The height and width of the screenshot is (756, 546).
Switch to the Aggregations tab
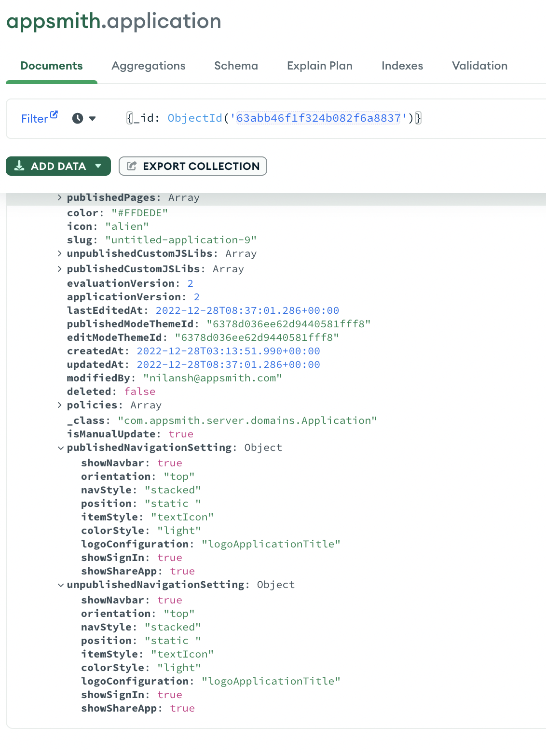(149, 66)
